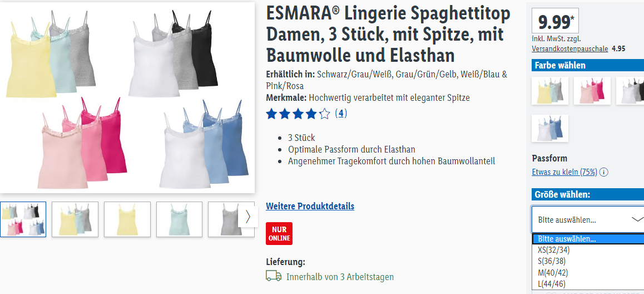Open the (4) reviews count link
This screenshot has height=294, width=644.
(x=341, y=113)
